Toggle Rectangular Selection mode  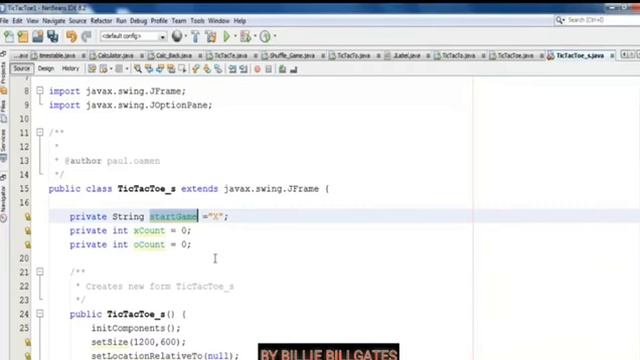point(182,69)
